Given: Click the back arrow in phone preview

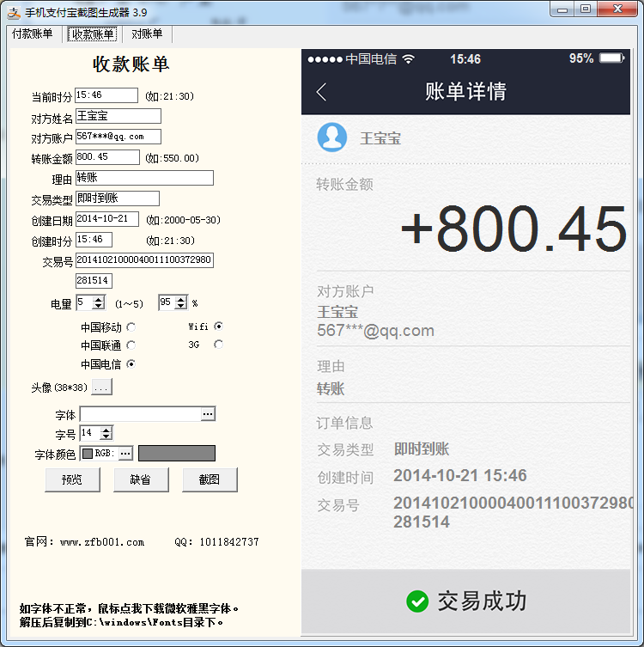Looking at the screenshot, I should point(322,92).
